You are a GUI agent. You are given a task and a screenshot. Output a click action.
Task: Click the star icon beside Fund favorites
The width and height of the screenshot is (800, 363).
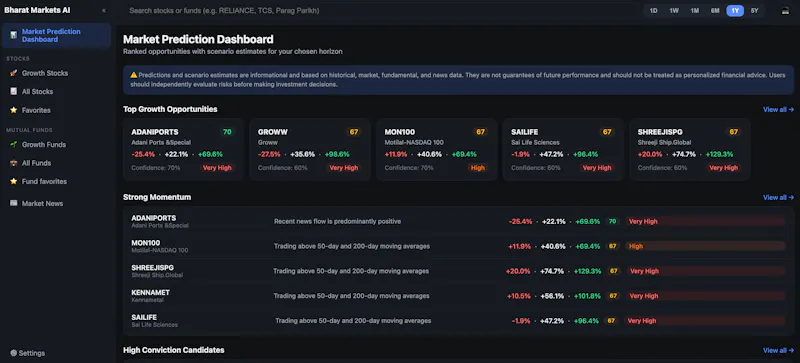[x=13, y=181]
